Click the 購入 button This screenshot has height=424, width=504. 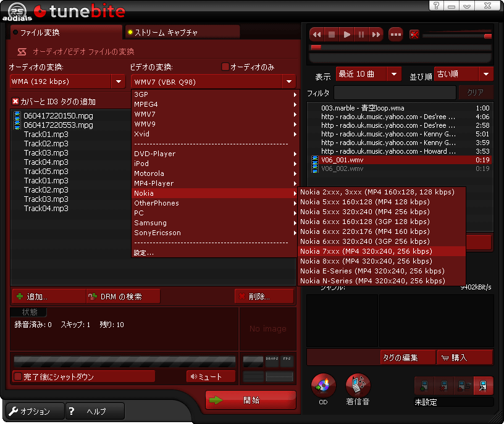pyautogui.click(x=465, y=357)
